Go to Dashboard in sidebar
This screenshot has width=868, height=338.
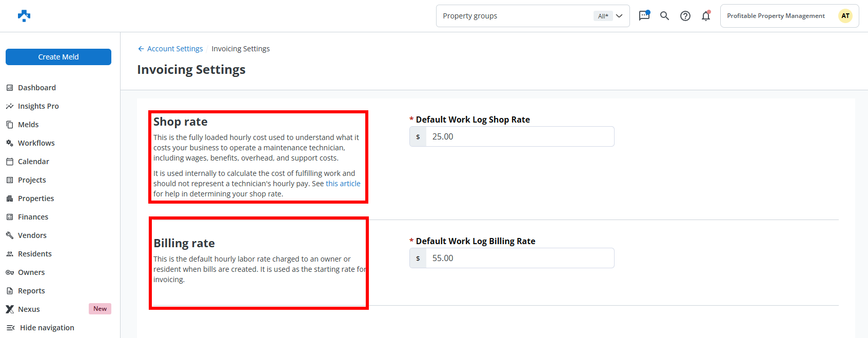36,88
